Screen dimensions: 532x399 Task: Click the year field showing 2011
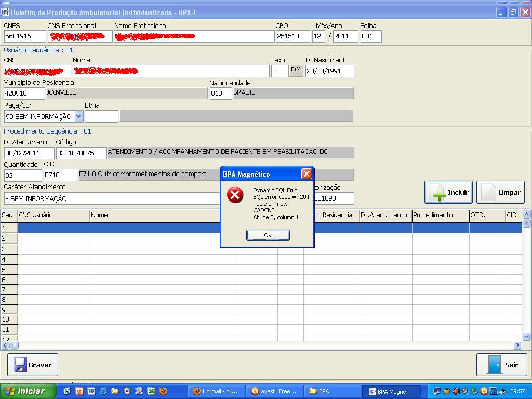point(345,36)
